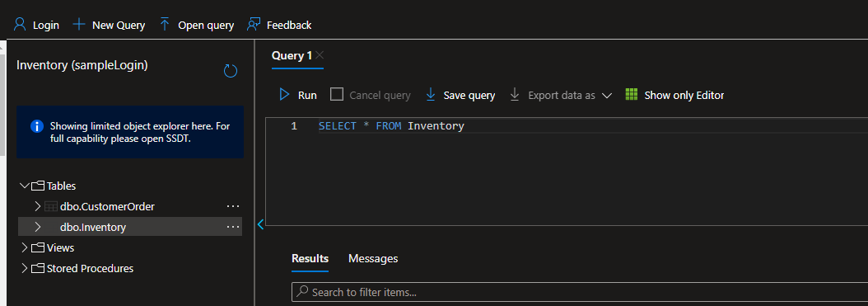Image resolution: width=868 pixels, height=306 pixels.
Task: Open more options for dbo.CustomerOrder
Action: pos(233,206)
